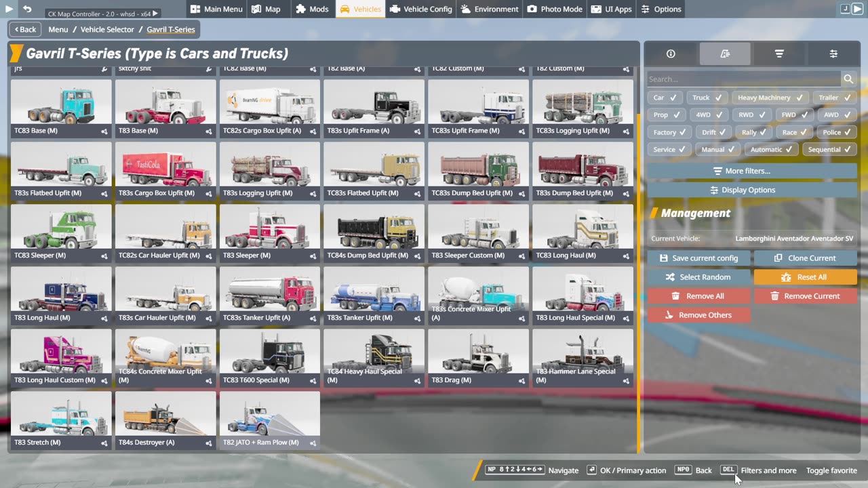This screenshot has width=868, height=488.
Task: Expand the More filters section
Action: click(752, 171)
